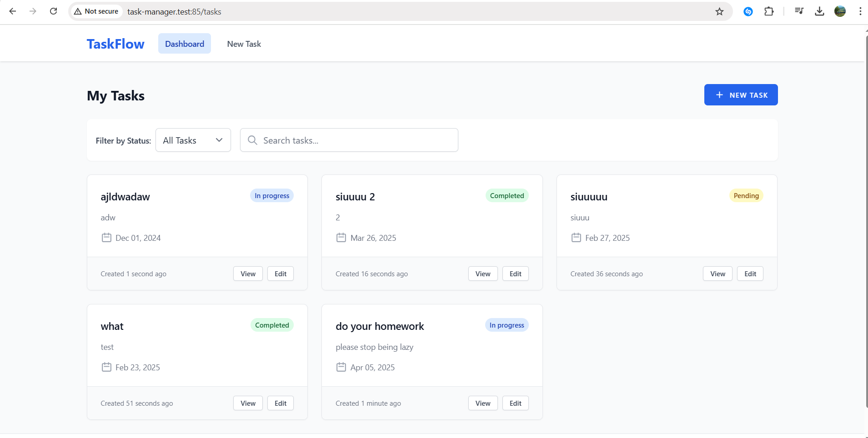
Task: Click the what task title
Action: pyautogui.click(x=112, y=326)
